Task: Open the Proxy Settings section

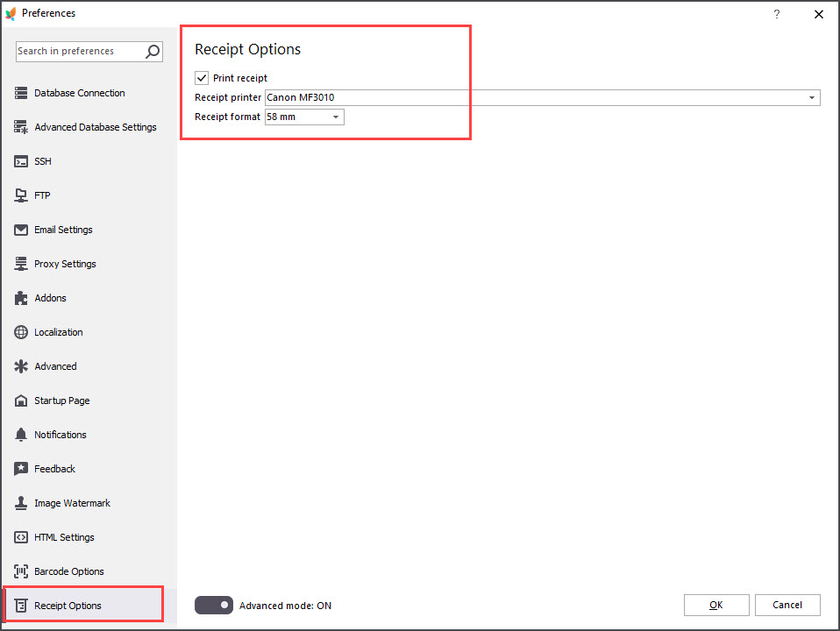Action: click(x=65, y=264)
